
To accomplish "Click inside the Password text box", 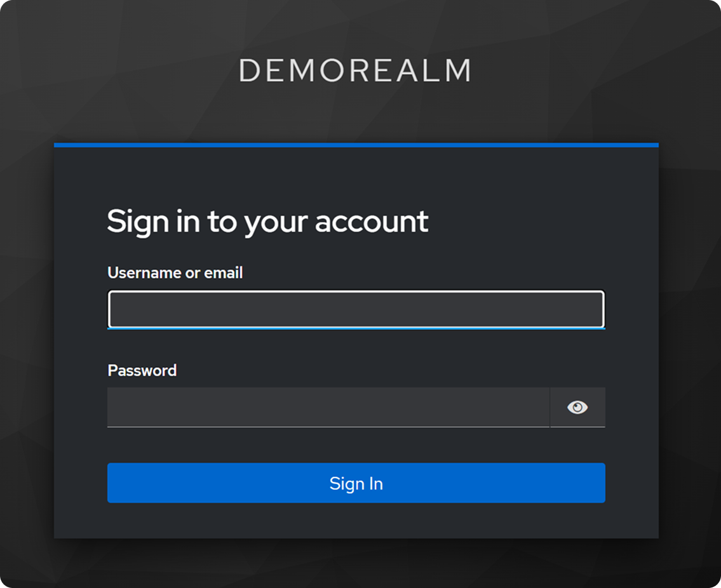I will tap(328, 407).
